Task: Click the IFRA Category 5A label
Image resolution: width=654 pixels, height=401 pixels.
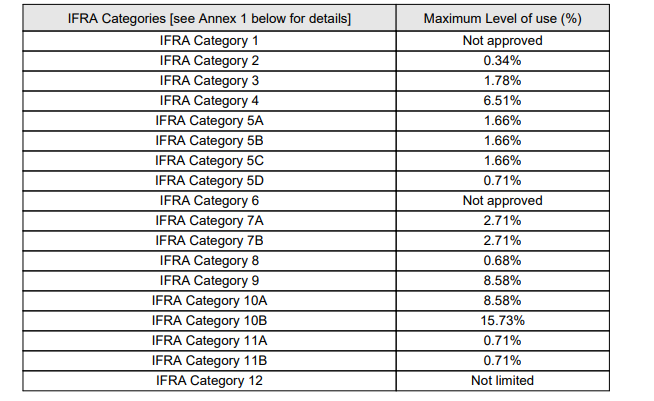Action: coord(208,120)
